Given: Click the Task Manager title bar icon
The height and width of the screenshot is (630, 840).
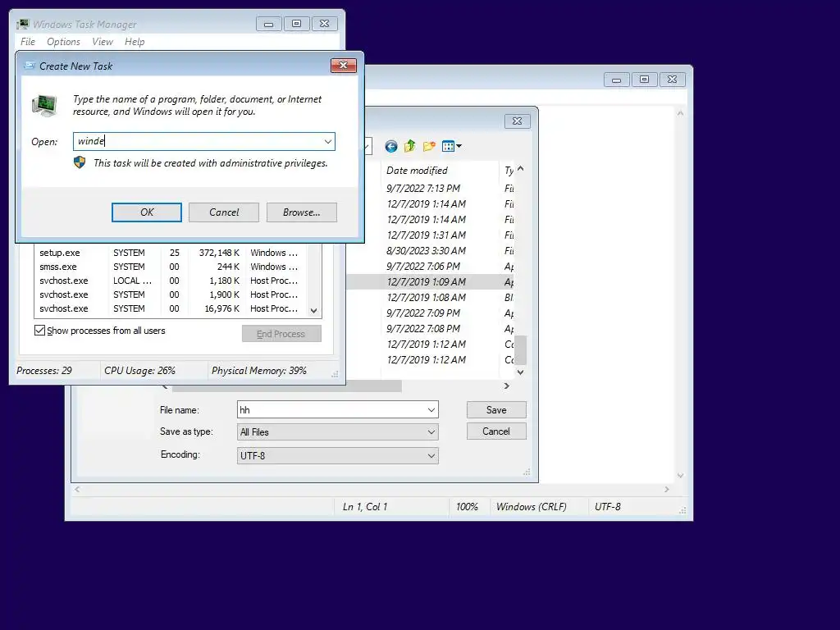Looking at the screenshot, I should (22, 24).
